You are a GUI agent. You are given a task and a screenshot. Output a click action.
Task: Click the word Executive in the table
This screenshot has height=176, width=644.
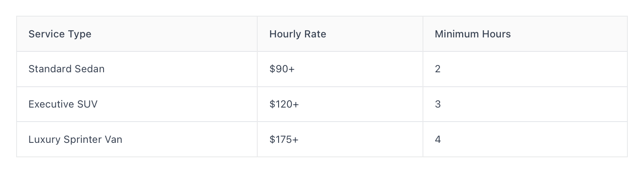click(51, 104)
